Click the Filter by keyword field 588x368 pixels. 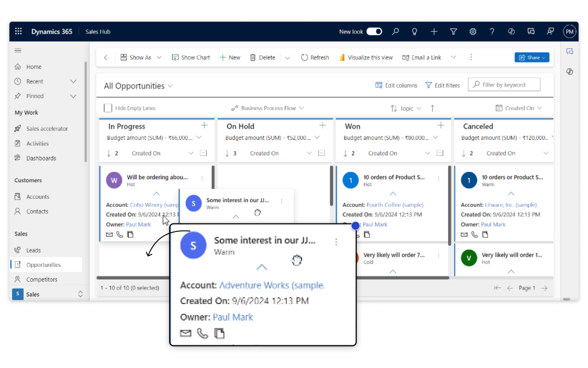504,84
